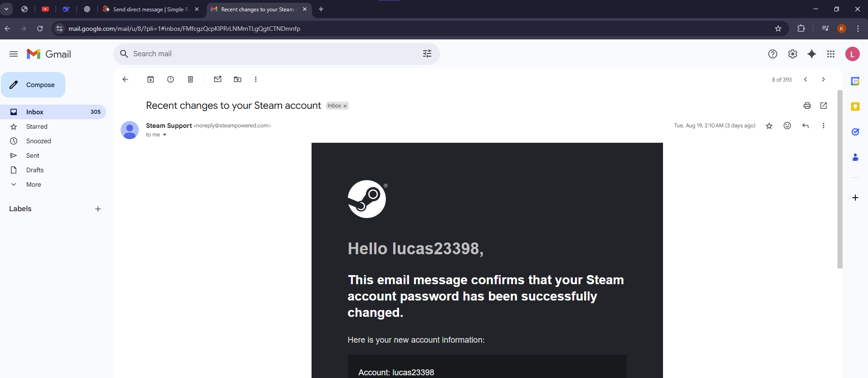Open browser tab search dropdown
The width and height of the screenshot is (868, 378).
point(6,9)
